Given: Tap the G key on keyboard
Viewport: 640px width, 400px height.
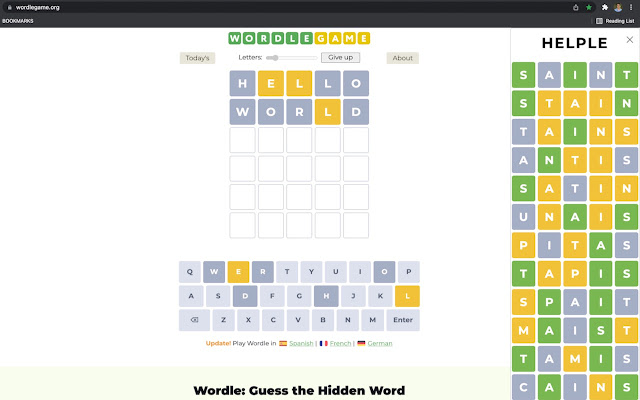Looking at the screenshot, I should [299, 296].
